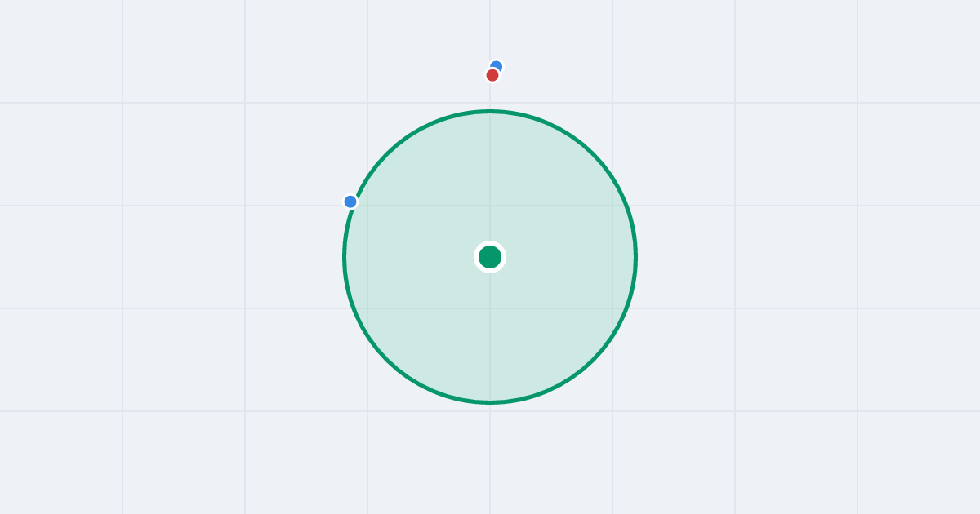Select the bottom-right-most grid intersection on the canvas
Image resolution: width=980 pixels, height=514 pixels.
coord(857,411)
